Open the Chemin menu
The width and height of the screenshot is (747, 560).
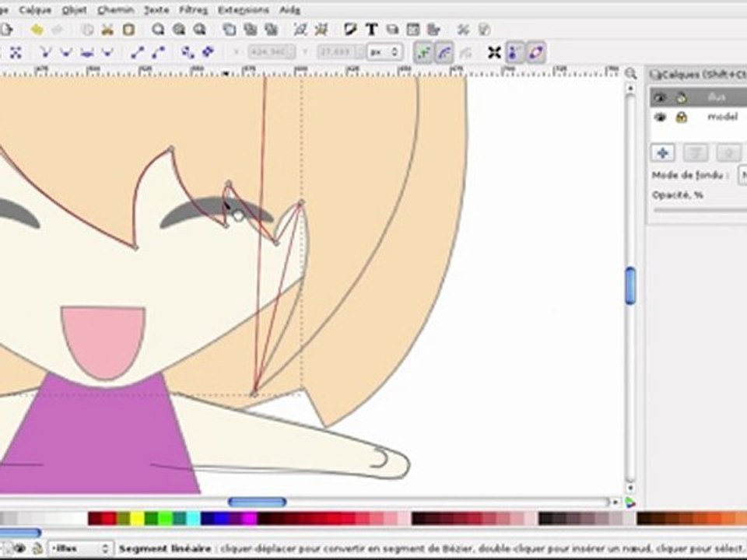114,9
